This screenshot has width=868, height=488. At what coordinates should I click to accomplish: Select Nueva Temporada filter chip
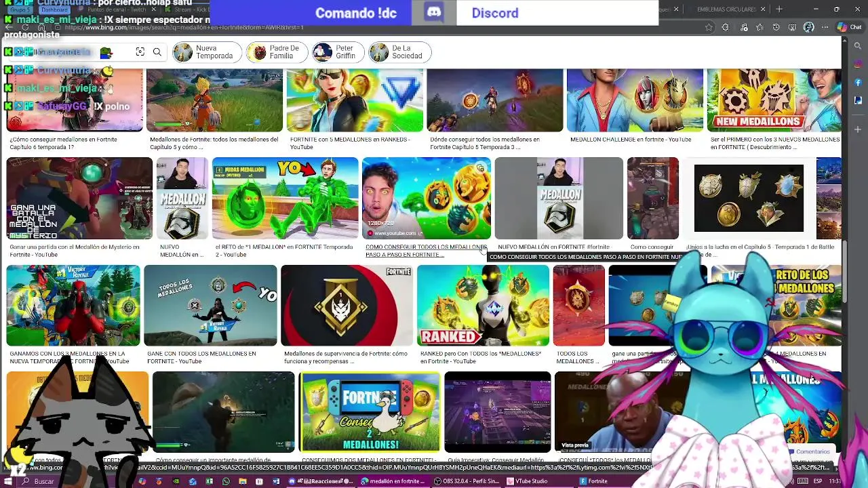coord(207,52)
